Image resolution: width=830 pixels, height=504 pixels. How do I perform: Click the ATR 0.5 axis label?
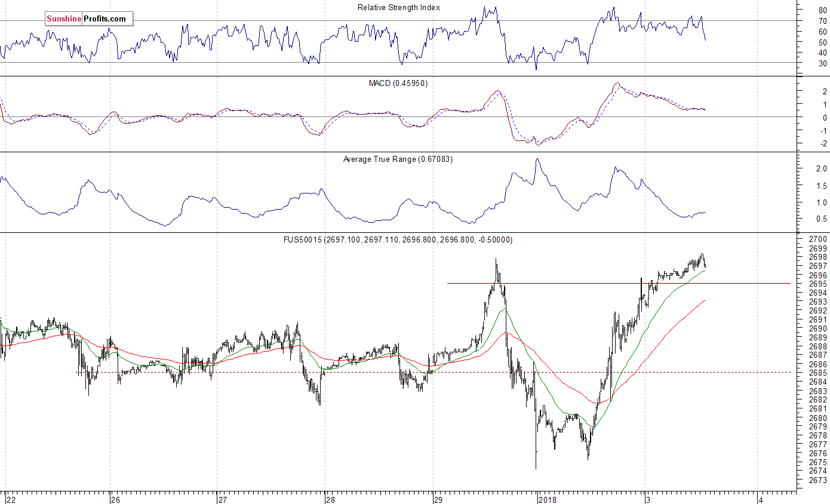822,219
